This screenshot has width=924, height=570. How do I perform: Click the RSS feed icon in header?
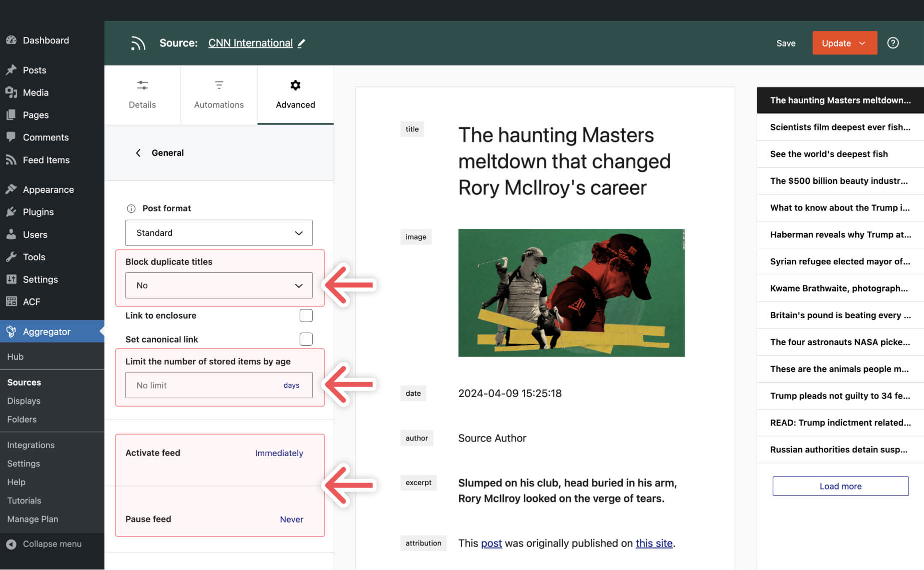(138, 43)
